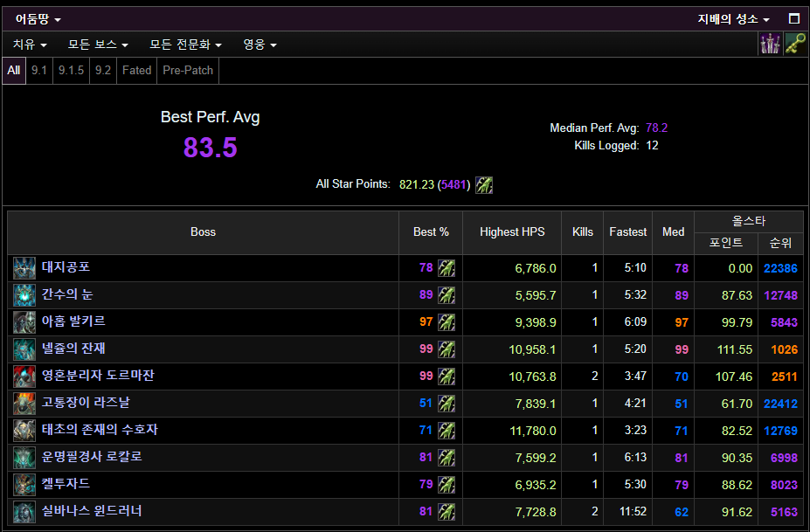
Task: Click the Boss column header
Action: 203,232
